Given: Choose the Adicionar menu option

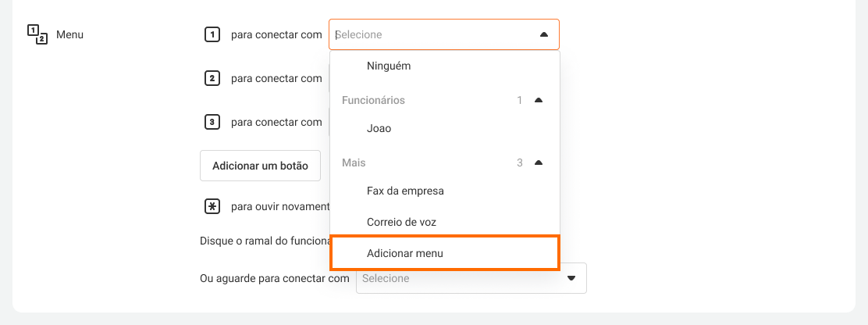Looking at the screenshot, I should coord(405,253).
